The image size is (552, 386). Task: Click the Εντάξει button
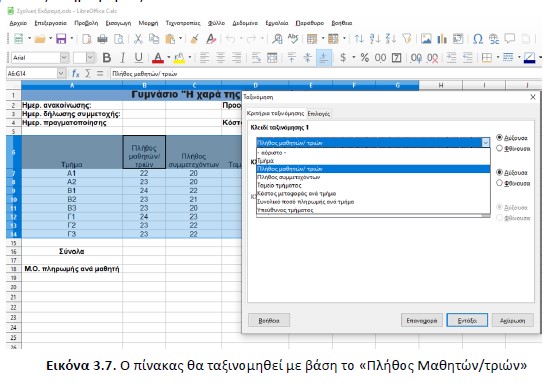click(467, 320)
